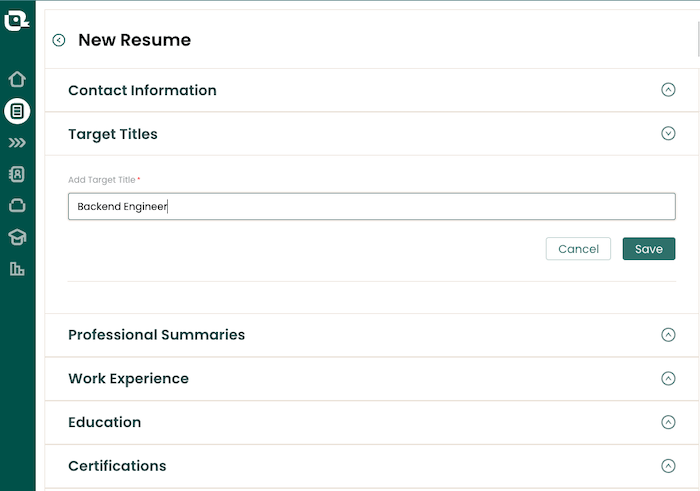Open the Home icon in the sidebar

(17, 79)
